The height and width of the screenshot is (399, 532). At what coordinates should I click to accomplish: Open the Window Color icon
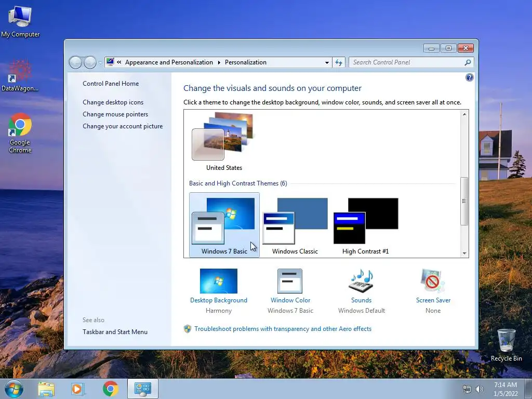tap(290, 281)
